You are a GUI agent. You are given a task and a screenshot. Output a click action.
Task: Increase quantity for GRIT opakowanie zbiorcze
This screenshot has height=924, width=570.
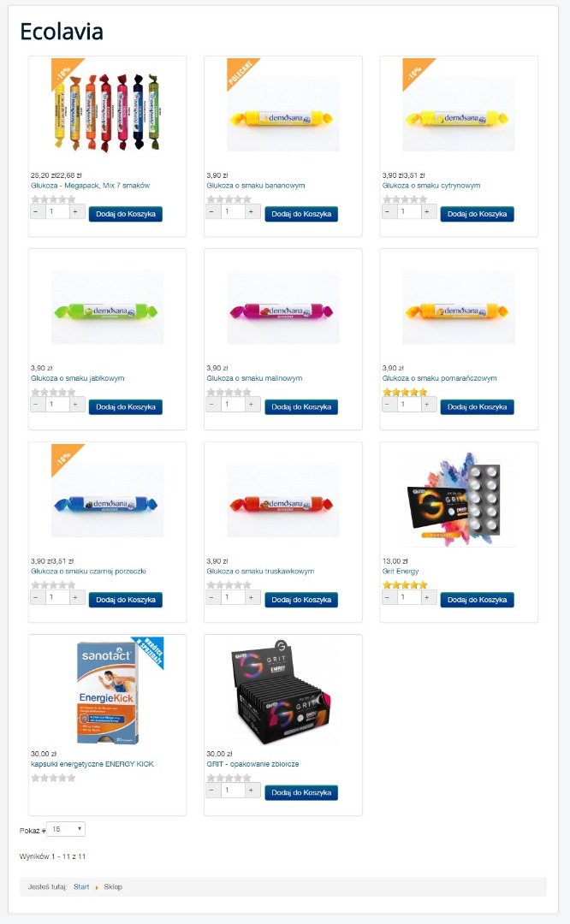click(251, 791)
